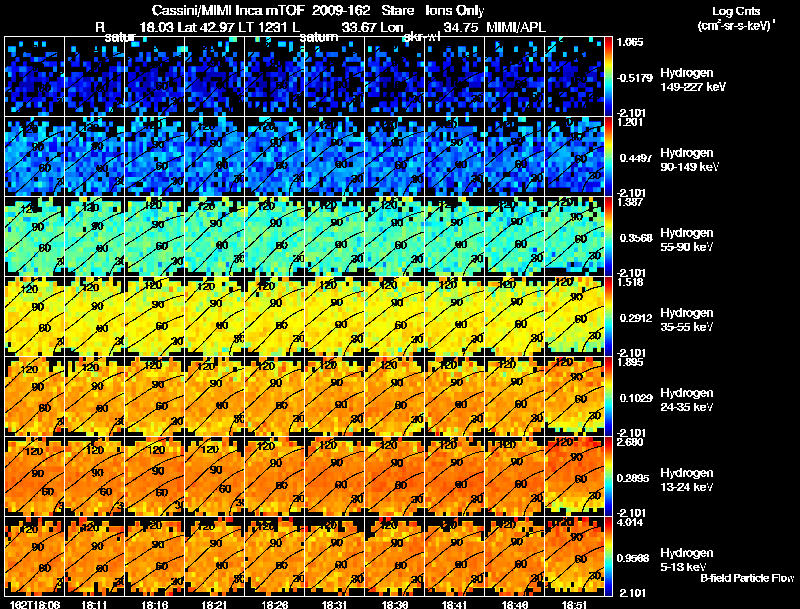Screen dimensions: 800x609
Task: Click the colorbar midpoint value '0.3568'
Action: pos(636,238)
